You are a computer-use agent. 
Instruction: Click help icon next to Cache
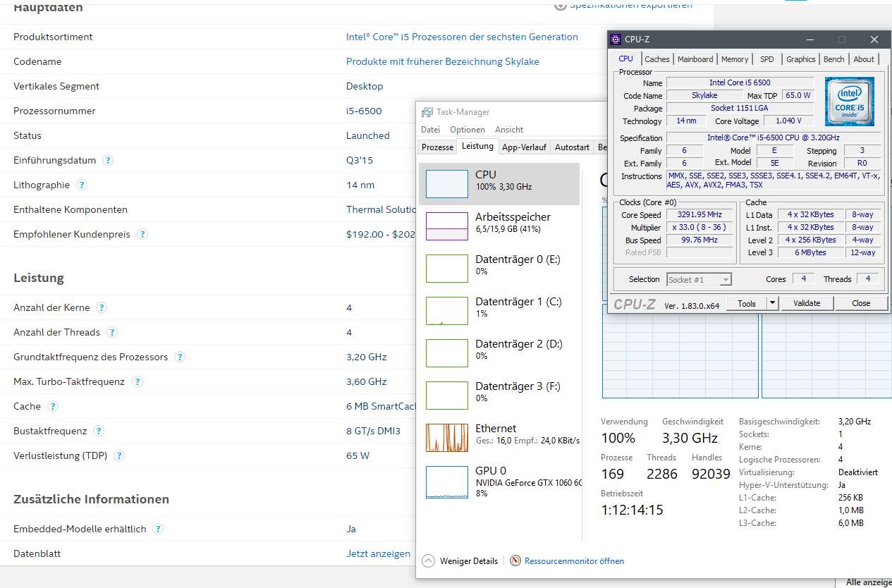tap(53, 406)
